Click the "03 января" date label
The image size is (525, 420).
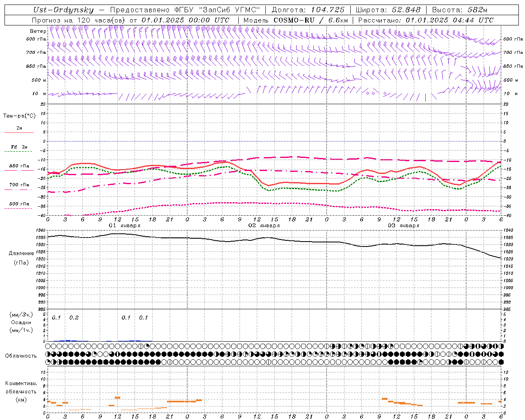403,226
